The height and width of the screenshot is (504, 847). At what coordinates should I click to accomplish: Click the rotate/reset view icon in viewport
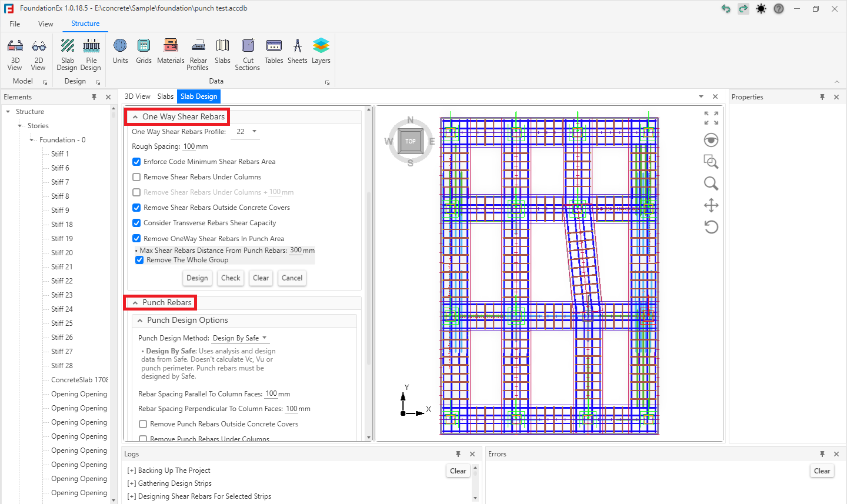[711, 227]
